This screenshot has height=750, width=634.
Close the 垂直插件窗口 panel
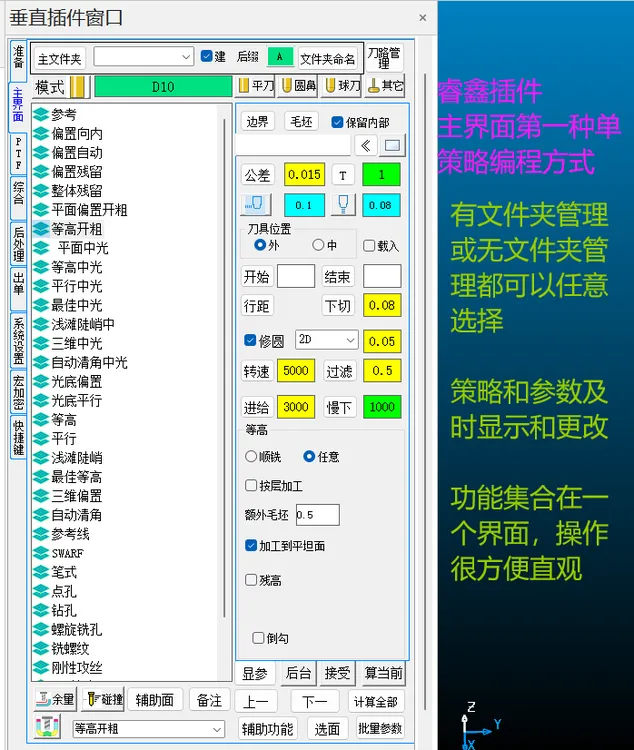(x=423, y=18)
